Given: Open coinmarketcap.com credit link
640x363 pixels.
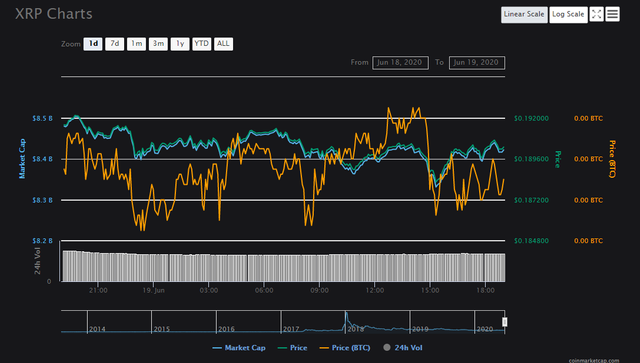Looking at the screenshot, I should [x=594, y=361].
